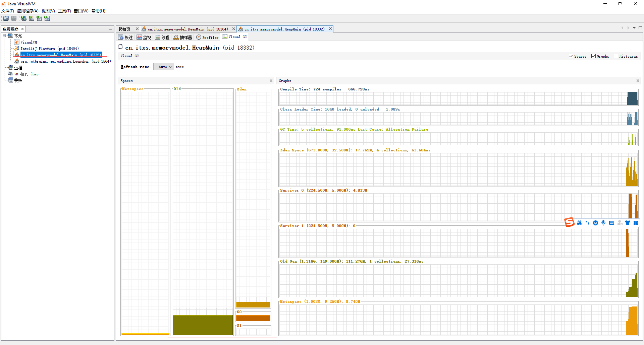Close the Graphs panel

tap(638, 80)
